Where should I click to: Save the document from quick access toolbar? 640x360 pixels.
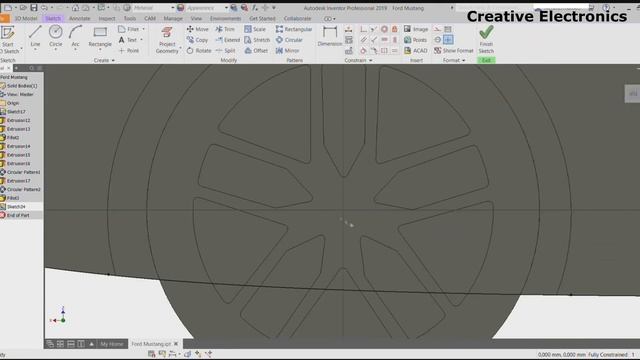click(x=34, y=8)
